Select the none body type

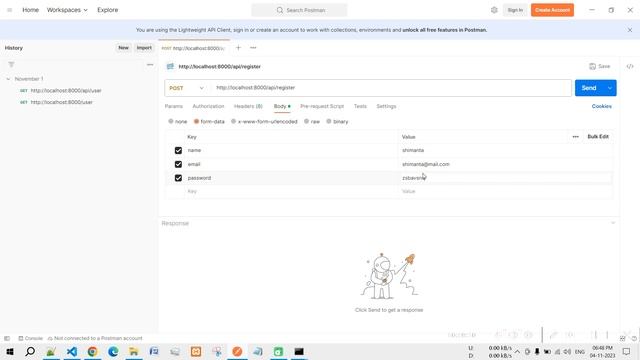pos(178,122)
